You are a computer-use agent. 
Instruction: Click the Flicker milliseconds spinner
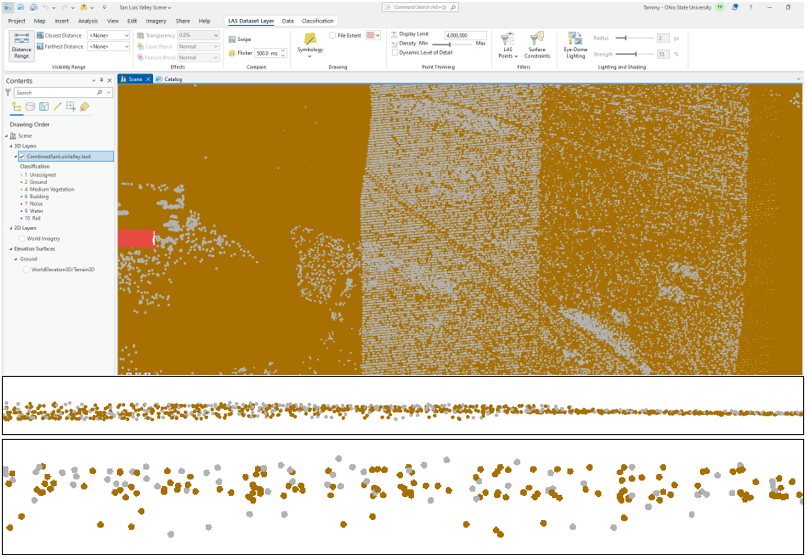point(283,53)
